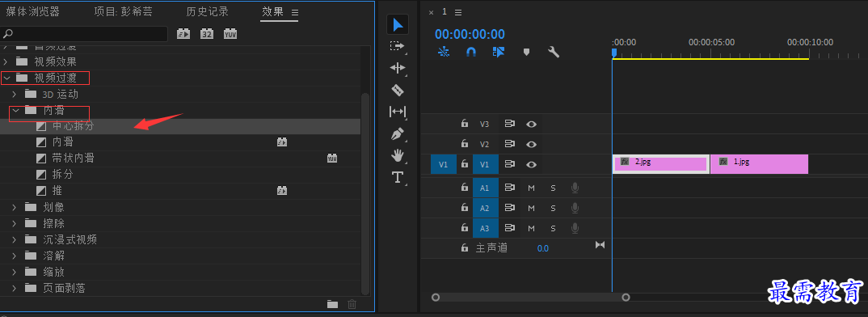Choose the Track Select Forward tool

398,46
